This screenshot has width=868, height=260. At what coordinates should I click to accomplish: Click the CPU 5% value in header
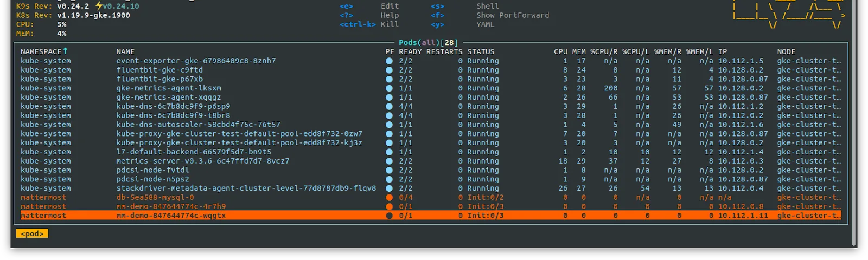click(x=61, y=24)
